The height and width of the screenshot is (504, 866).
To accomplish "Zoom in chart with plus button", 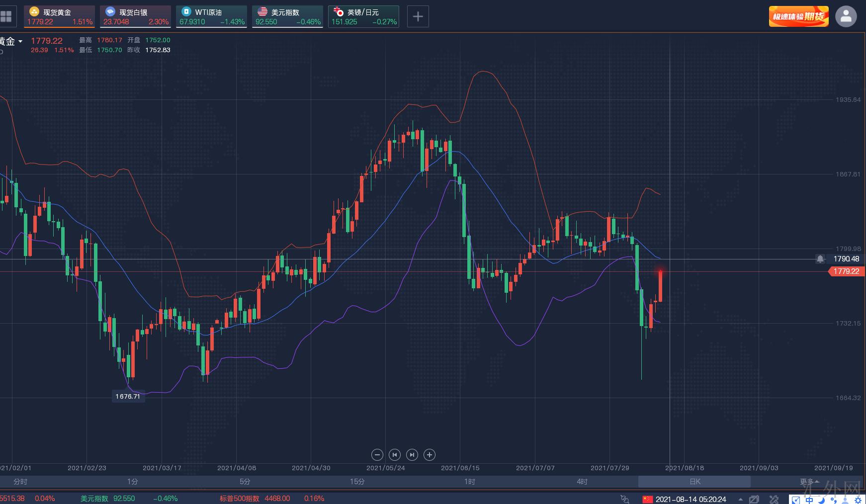I will [x=430, y=455].
